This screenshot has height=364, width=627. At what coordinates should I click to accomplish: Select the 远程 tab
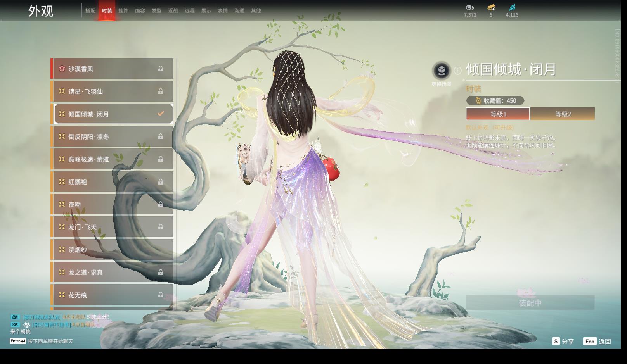point(190,10)
